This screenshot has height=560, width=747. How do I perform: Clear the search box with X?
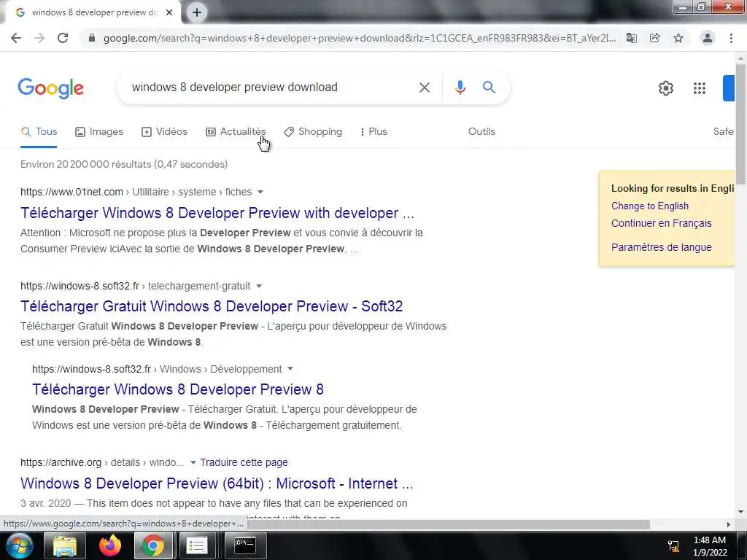pyautogui.click(x=425, y=87)
